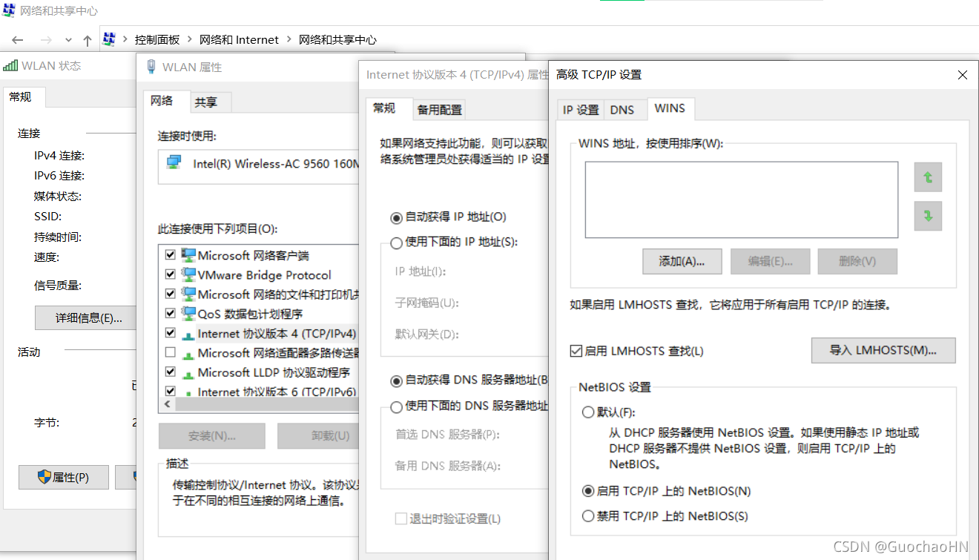Screen dimensions: 979x560
Task: Select 启用 TCP/IP 上的 NetBIOS(N)
Action: tap(588, 491)
